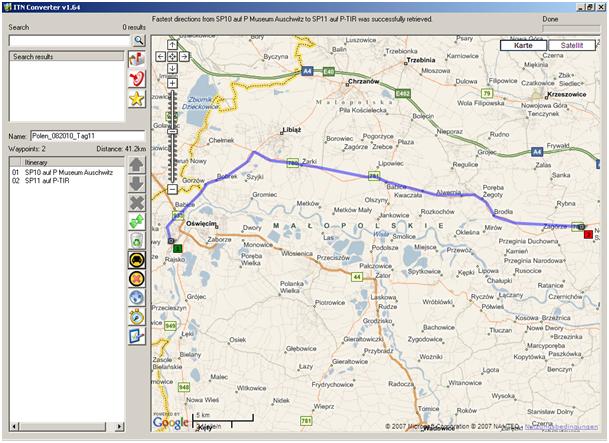
Task: Click the blue globe icon
Action: coord(137,298)
